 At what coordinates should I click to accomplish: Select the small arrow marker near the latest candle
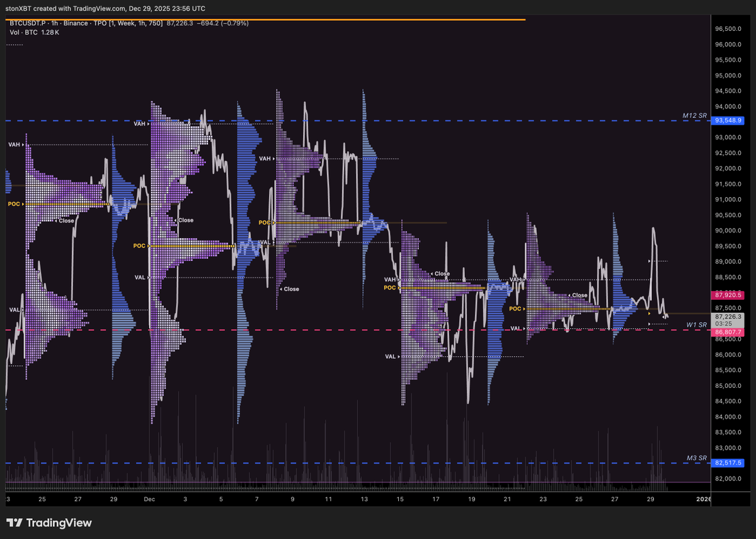[651, 260]
